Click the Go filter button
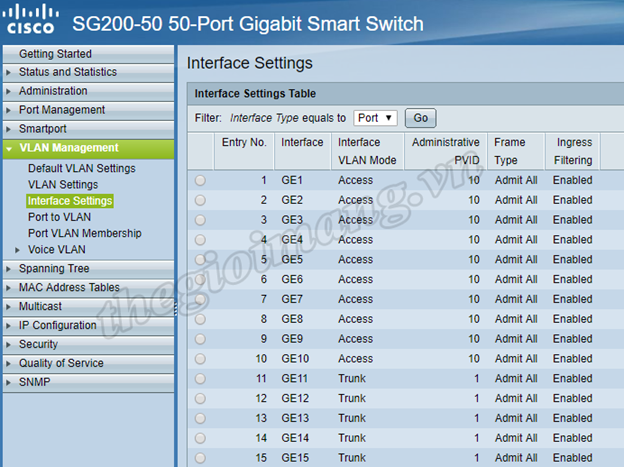Screen dimensions: 624x467 pos(421,118)
